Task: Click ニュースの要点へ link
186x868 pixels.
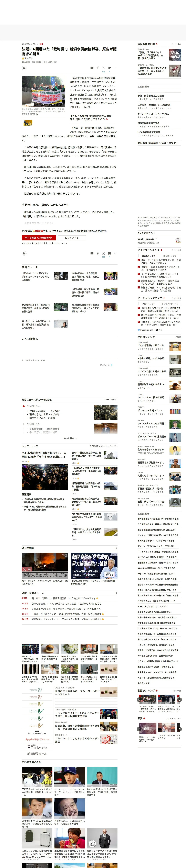Action: click(x=110, y=400)
